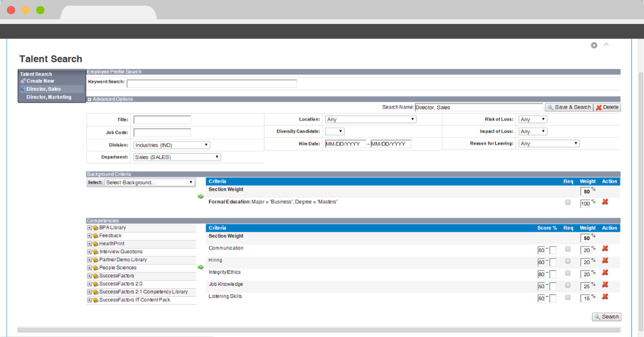Open the Director, Sales saved search

coord(44,89)
